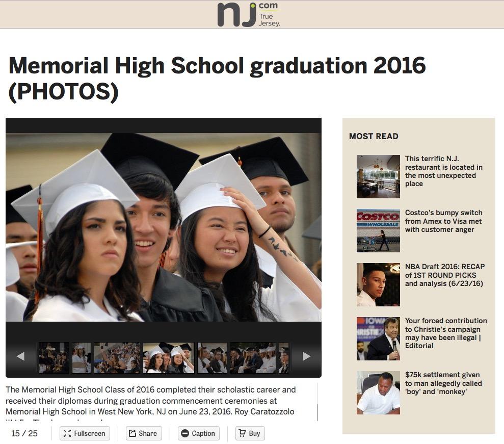The width and height of the screenshot is (504, 444).
Task: Click the Christie at microphone thumbnail
Action: click(378, 338)
